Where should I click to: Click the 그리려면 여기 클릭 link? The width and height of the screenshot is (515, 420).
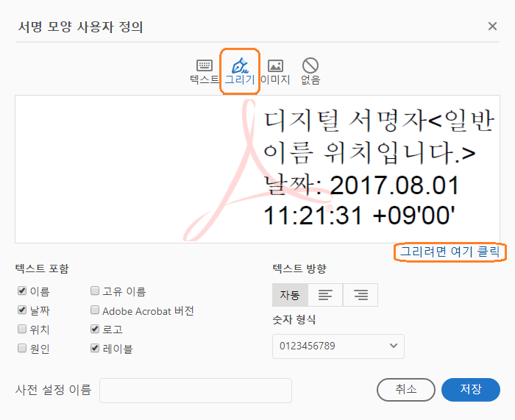click(x=450, y=252)
